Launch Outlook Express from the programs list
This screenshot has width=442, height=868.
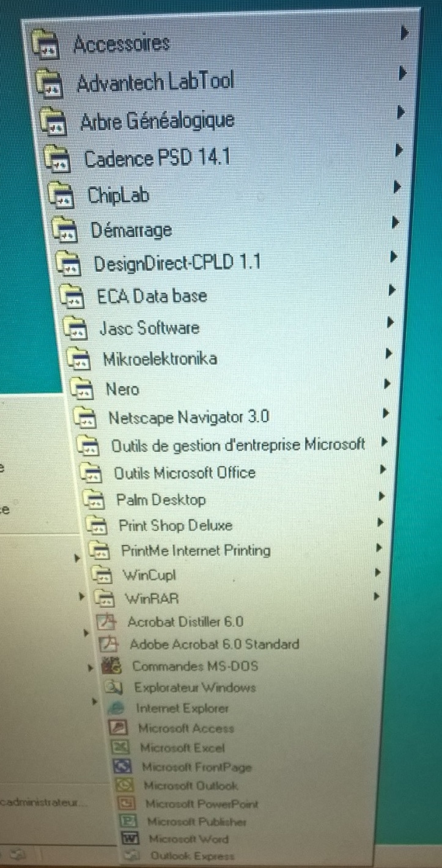[192, 856]
